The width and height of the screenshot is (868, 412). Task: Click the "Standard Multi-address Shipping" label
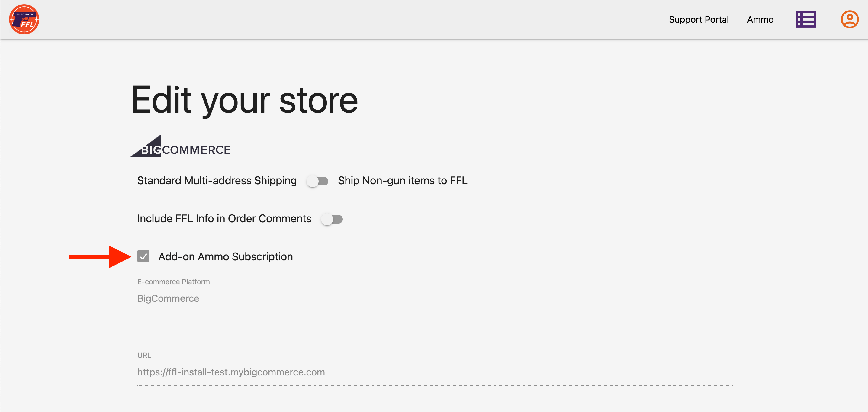217,181
